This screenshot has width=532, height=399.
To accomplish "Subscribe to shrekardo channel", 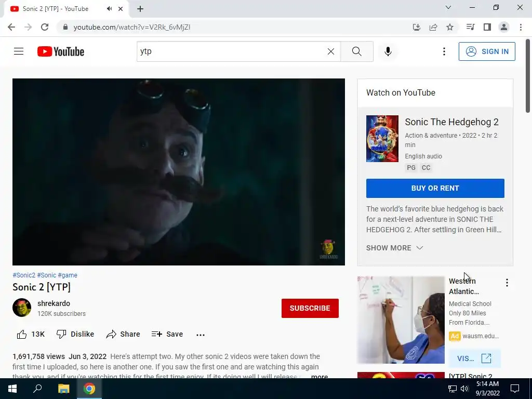I will pos(310,308).
